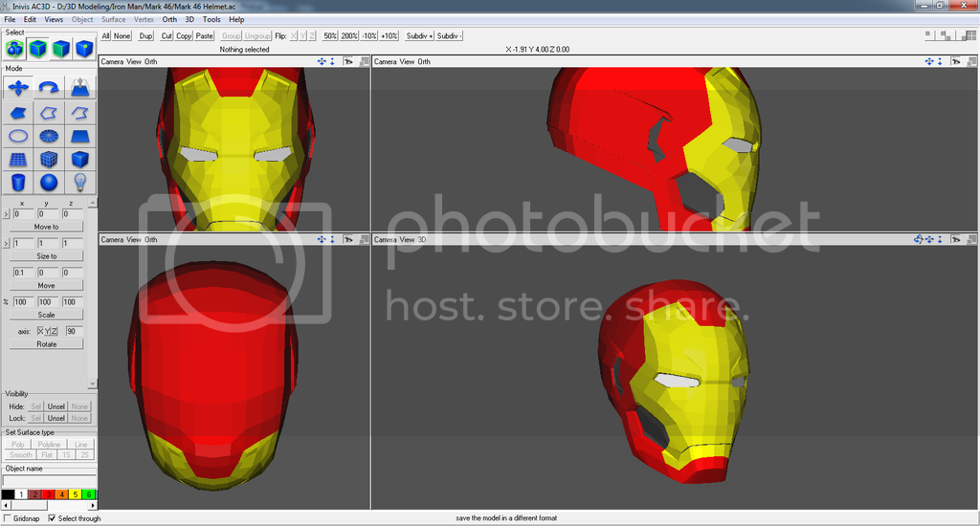The image size is (980, 526).
Task: Expand the arrow beside Move to fields
Action: (x=7, y=214)
